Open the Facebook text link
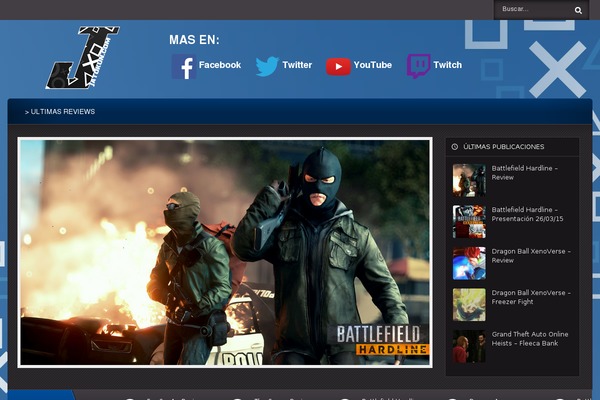The image size is (600, 400). point(220,65)
